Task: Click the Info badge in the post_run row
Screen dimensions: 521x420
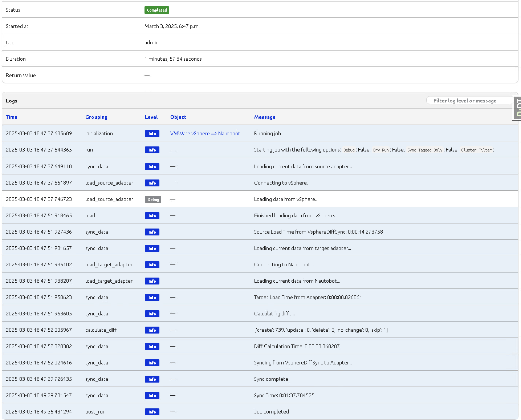Action: tap(152, 412)
